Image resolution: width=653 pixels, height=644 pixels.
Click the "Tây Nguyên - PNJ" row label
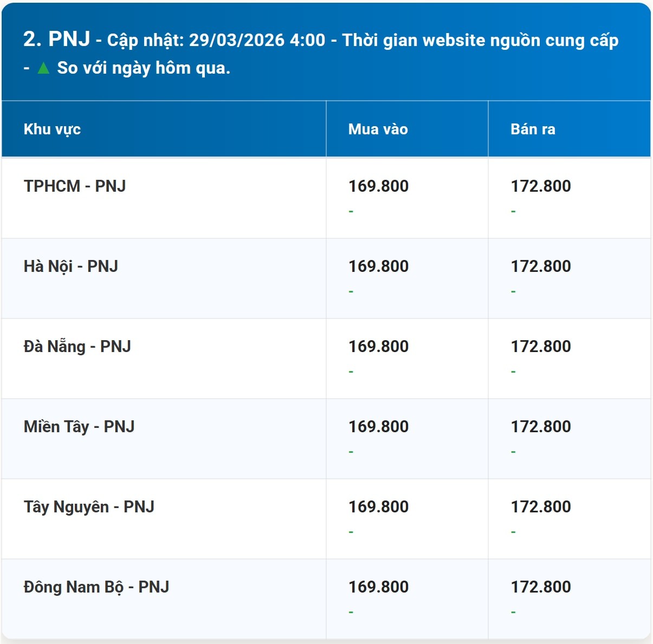89,506
